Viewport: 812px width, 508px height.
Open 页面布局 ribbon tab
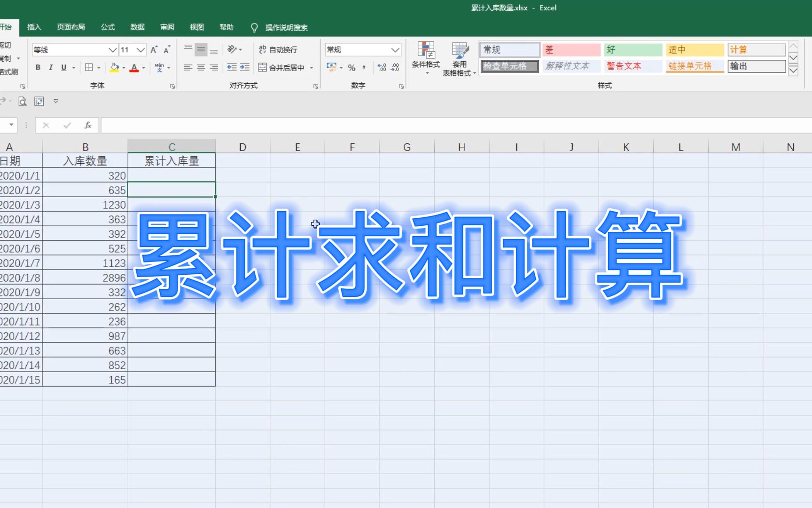tap(71, 27)
